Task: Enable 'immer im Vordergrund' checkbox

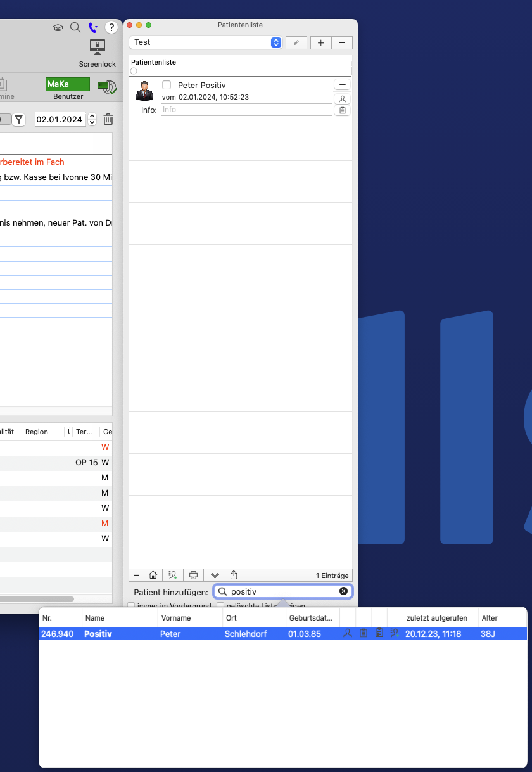Action: (132, 606)
